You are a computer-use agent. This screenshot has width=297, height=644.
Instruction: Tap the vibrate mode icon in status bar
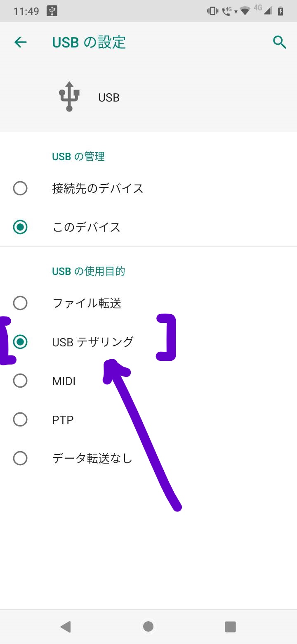pyautogui.click(x=212, y=11)
